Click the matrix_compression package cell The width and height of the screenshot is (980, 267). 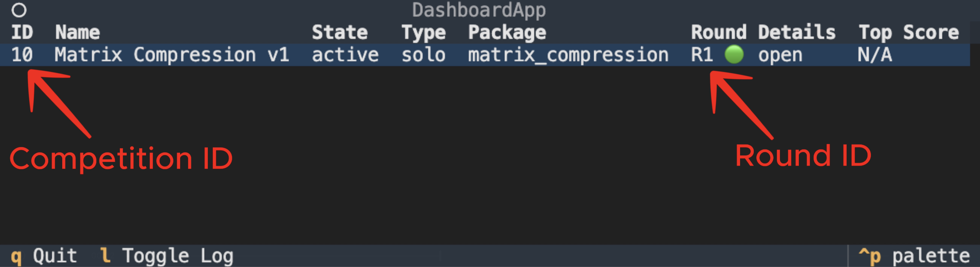click(x=568, y=55)
